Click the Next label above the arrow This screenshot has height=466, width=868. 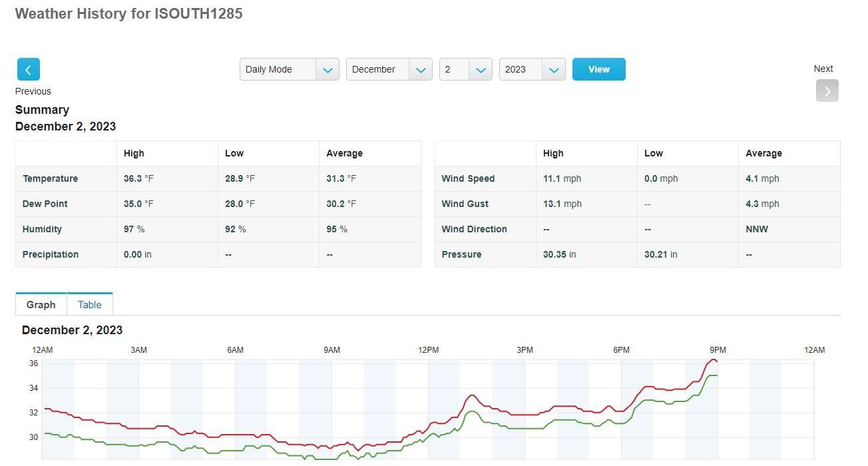(823, 69)
